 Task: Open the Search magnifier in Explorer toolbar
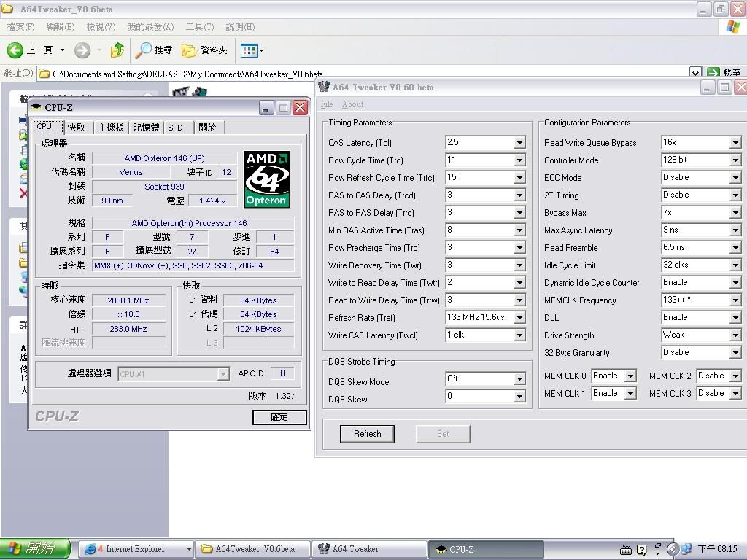(144, 50)
